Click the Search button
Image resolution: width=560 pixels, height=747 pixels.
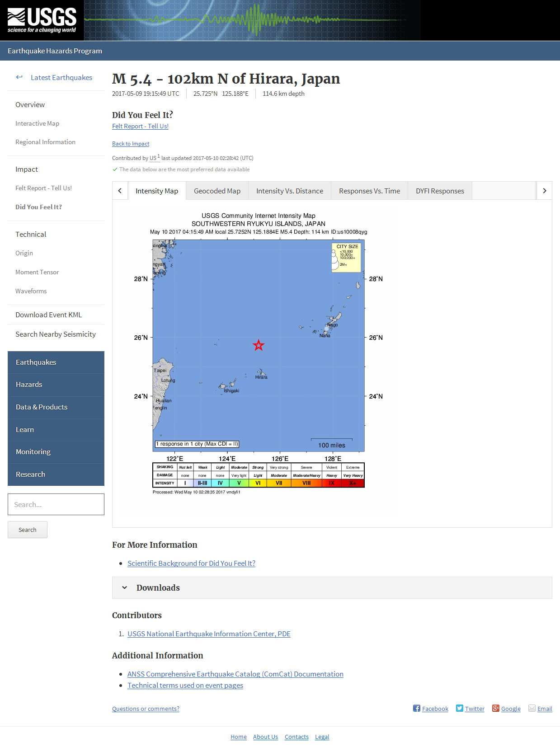coord(28,530)
